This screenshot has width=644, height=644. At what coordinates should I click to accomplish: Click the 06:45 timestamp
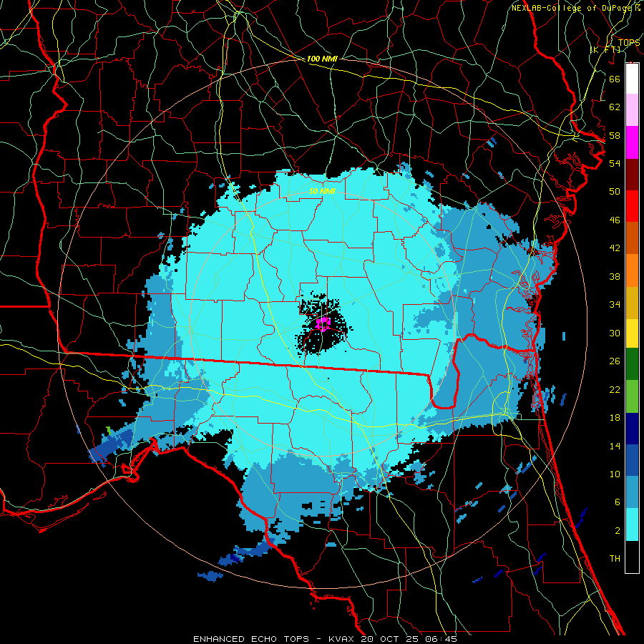point(441,639)
